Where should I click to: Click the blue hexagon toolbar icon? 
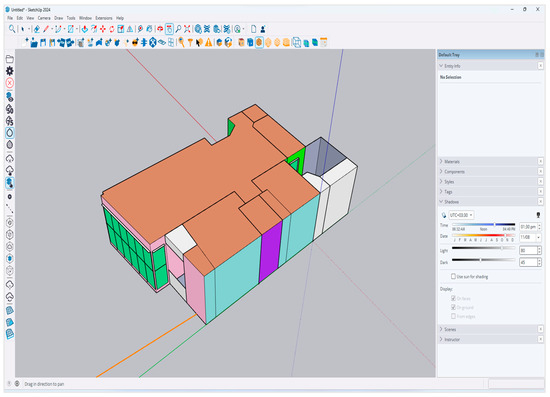point(153,43)
